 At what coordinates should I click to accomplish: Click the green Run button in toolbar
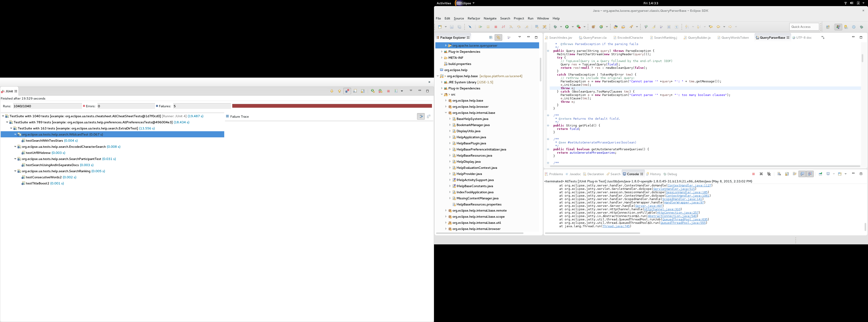point(567,27)
